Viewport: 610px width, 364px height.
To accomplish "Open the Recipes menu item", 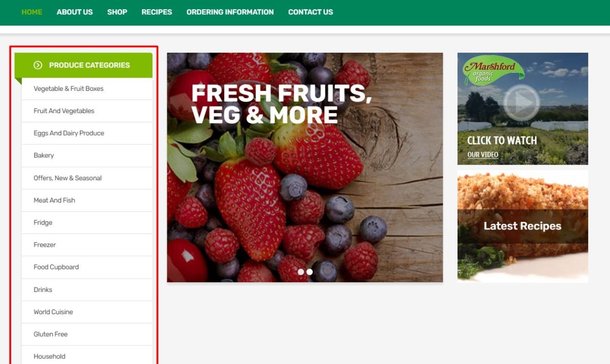I will (x=157, y=12).
